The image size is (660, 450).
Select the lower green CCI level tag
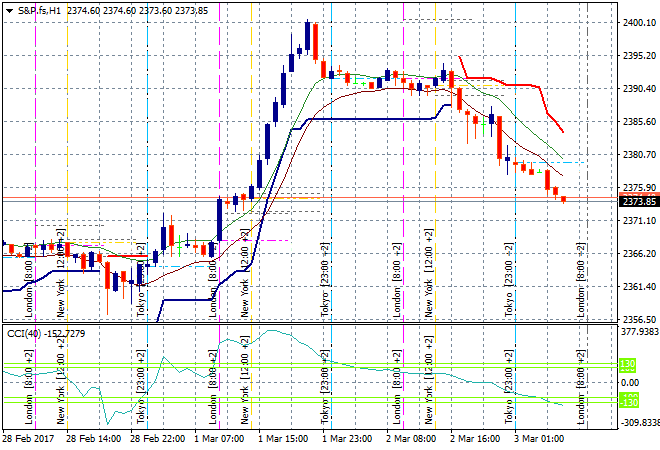click(630, 401)
